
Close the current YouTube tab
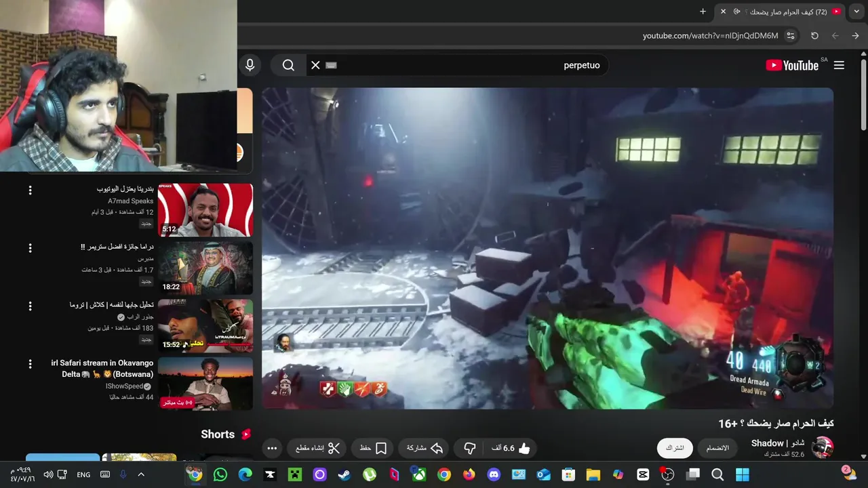pos(723,12)
